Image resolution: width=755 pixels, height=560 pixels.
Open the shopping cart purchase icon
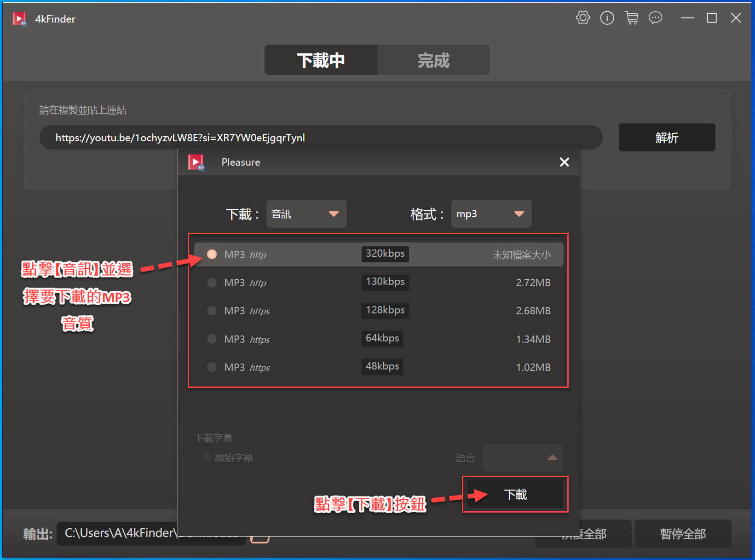click(x=631, y=18)
